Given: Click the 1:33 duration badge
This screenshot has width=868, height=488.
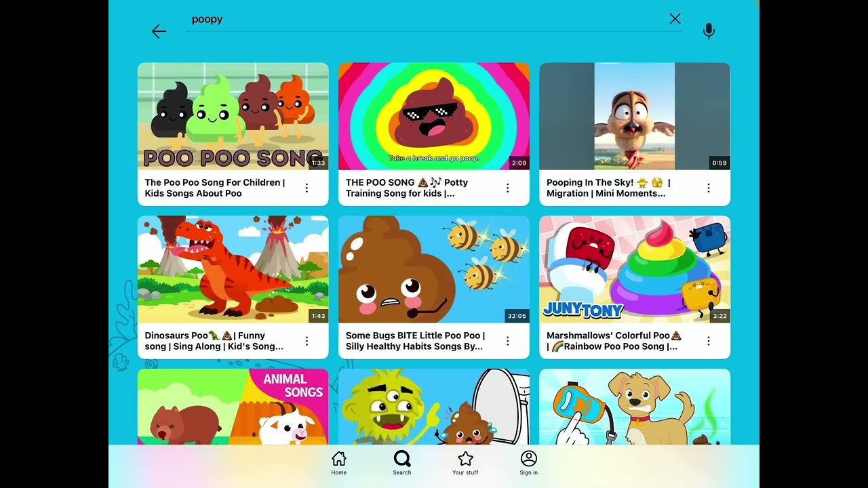Looking at the screenshot, I should coord(318,163).
